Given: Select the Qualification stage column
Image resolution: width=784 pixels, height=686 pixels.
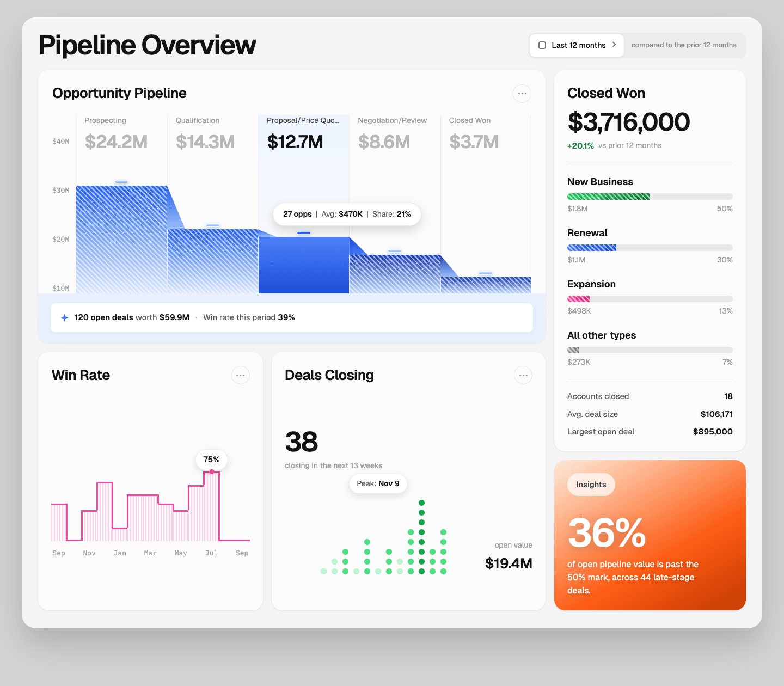Looking at the screenshot, I should 213,204.
